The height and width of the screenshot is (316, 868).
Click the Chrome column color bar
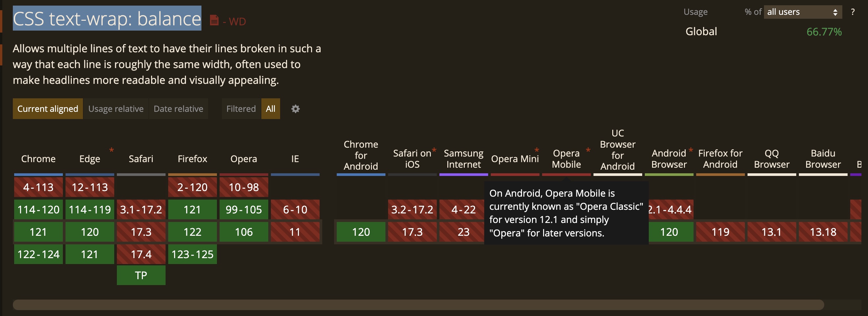coord(39,175)
